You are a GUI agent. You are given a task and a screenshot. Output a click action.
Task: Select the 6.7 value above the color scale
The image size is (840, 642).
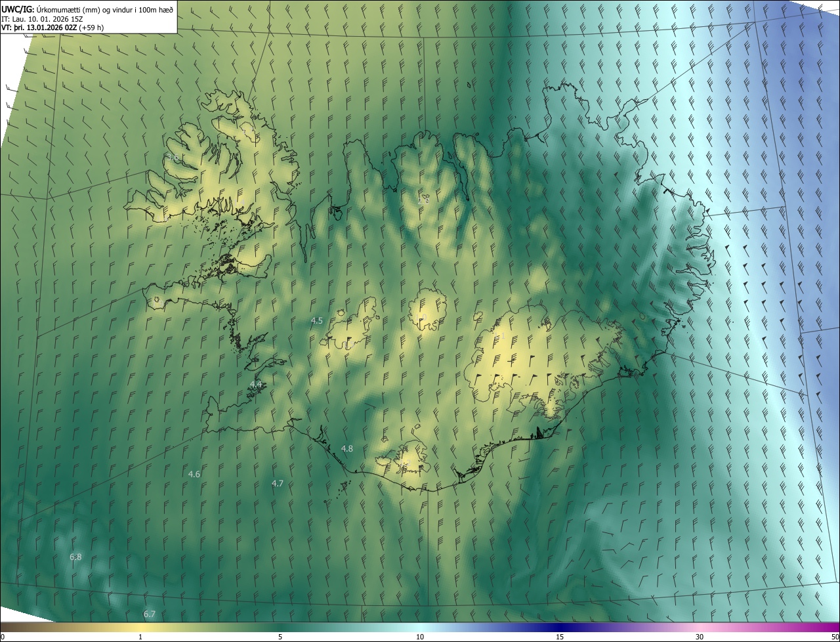[x=150, y=614]
